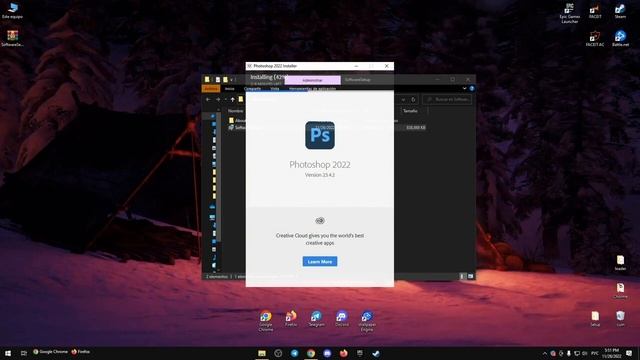This screenshot has width=640, height=360.
Task: Open the Google Chrome pinned toolbar link
Action: point(50,351)
